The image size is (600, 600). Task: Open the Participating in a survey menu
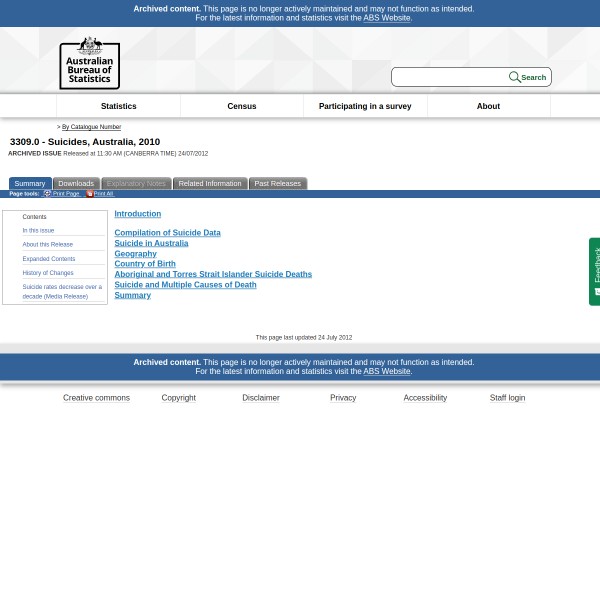pyautogui.click(x=364, y=106)
